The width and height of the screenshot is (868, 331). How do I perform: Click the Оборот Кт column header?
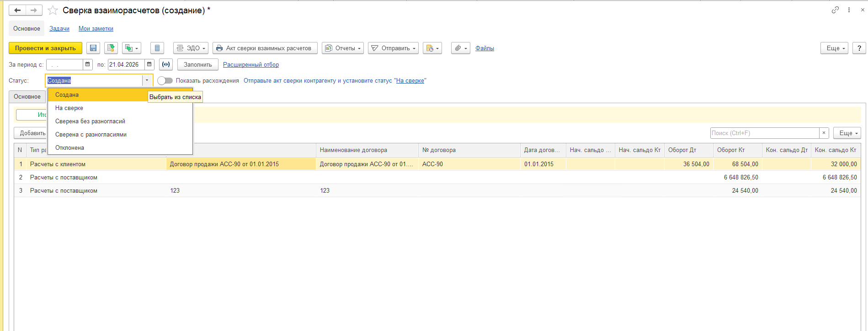click(x=738, y=150)
